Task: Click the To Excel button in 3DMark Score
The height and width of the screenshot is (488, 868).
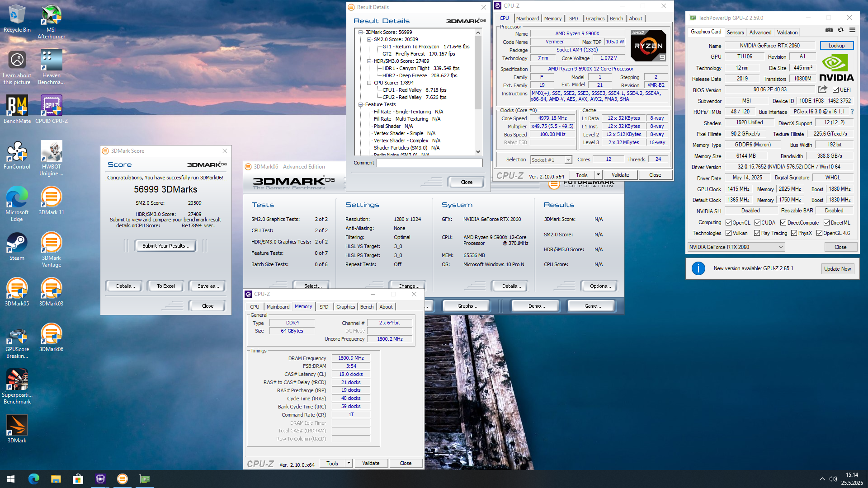Action: pyautogui.click(x=166, y=286)
